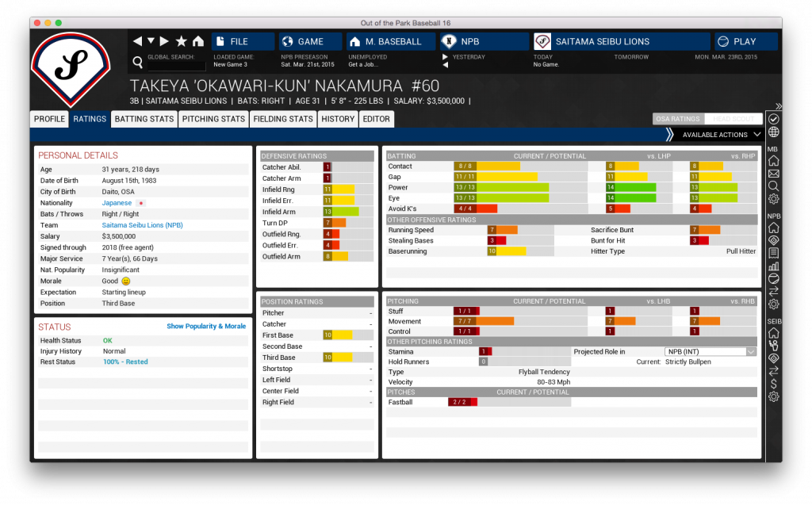Screen dimensions: 812x505
Task: Switch to the BATTING STATS tab
Action: [144, 119]
